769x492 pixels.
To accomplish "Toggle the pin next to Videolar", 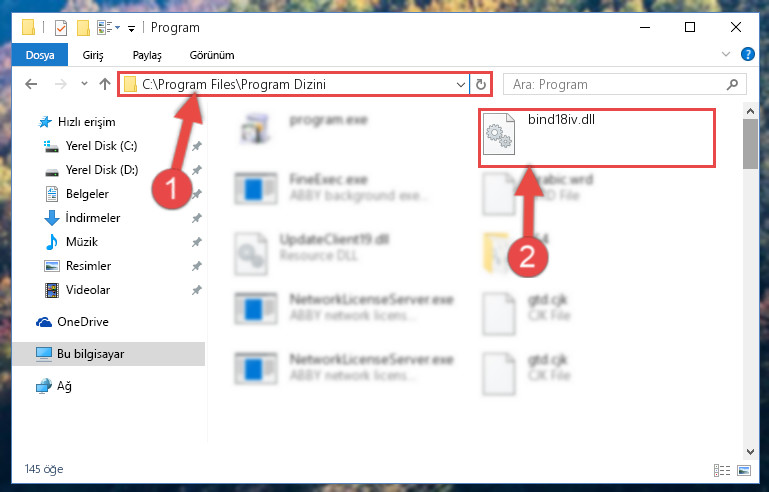I will 197,290.
